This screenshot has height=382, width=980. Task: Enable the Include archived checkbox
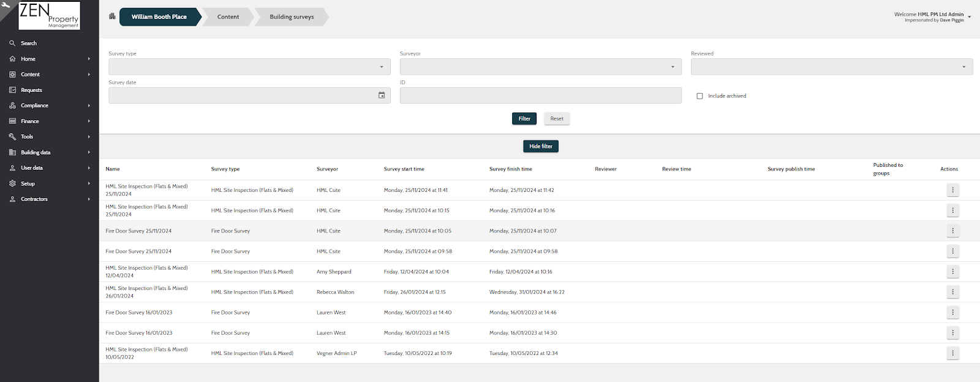699,96
